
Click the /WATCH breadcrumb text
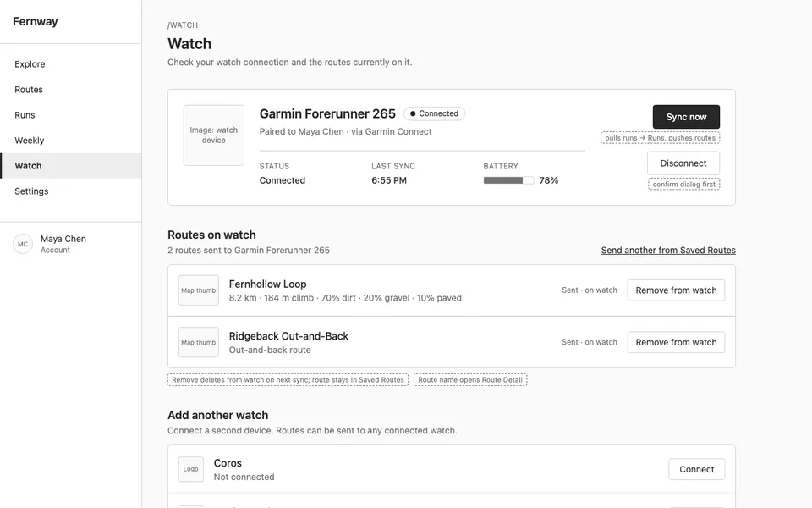click(x=183, y=25)
